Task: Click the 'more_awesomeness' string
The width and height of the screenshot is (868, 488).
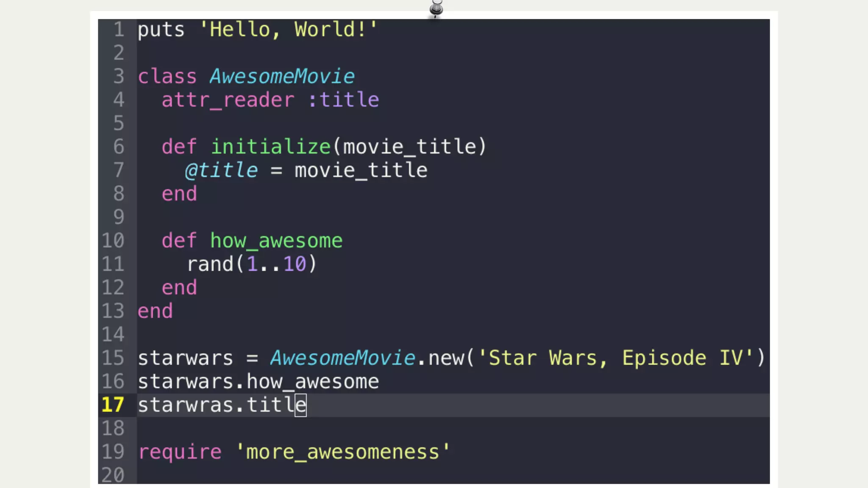Action: [x=342, y=452]
